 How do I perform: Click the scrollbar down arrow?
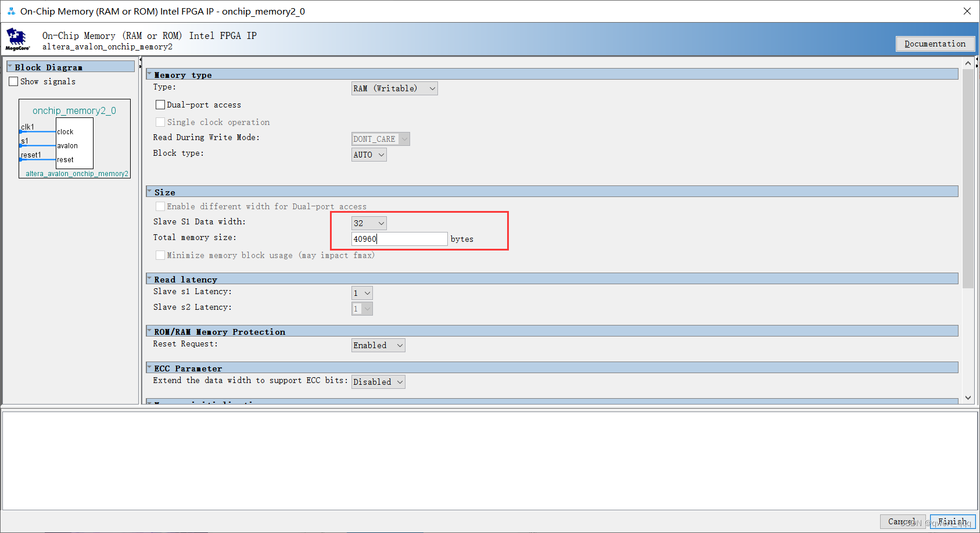[968, 398]
